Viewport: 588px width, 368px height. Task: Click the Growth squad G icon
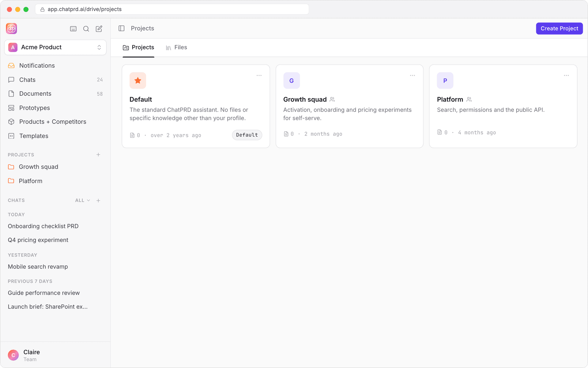[292, 80]
